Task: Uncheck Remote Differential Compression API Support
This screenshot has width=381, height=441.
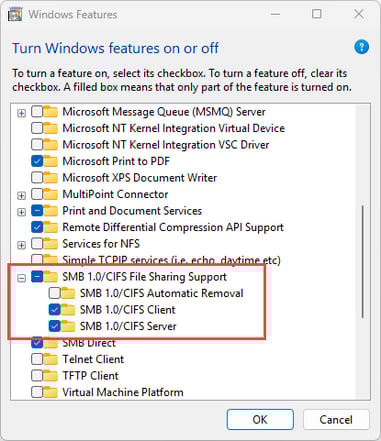Action: (x=37, y=227)
